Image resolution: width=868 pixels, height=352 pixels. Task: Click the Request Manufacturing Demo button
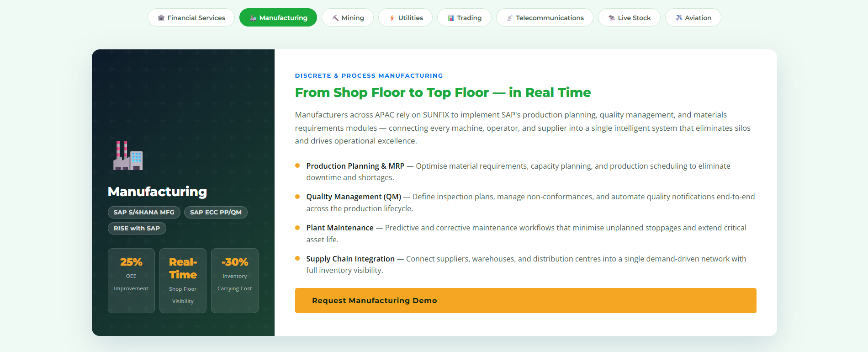[525, 300]
